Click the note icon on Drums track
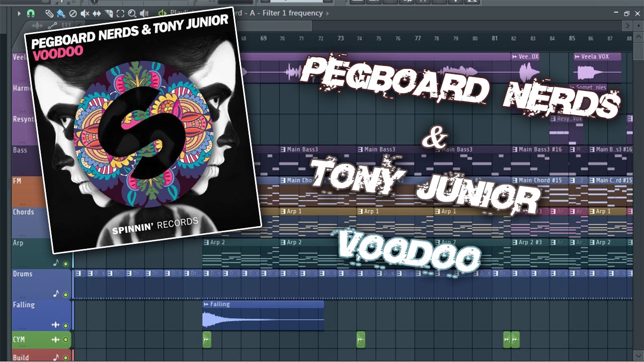The width and height of the screenshot is (644, 362). 56,294
